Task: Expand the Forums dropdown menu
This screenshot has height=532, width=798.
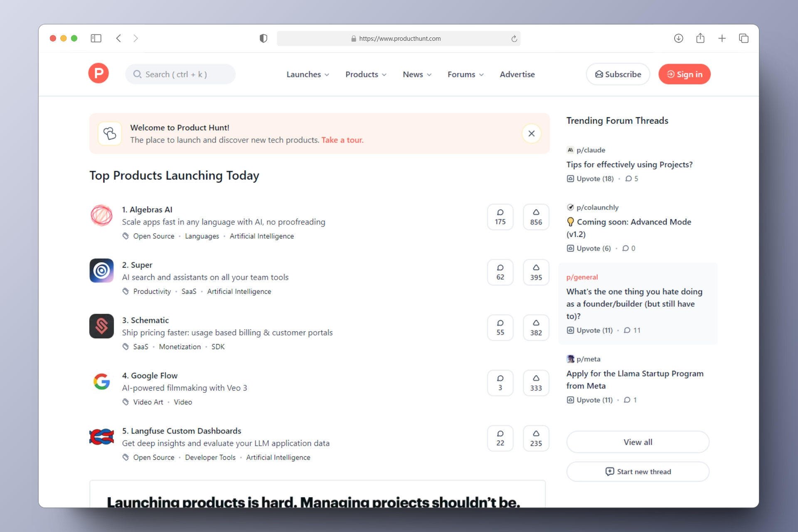Action: point(465,74)
